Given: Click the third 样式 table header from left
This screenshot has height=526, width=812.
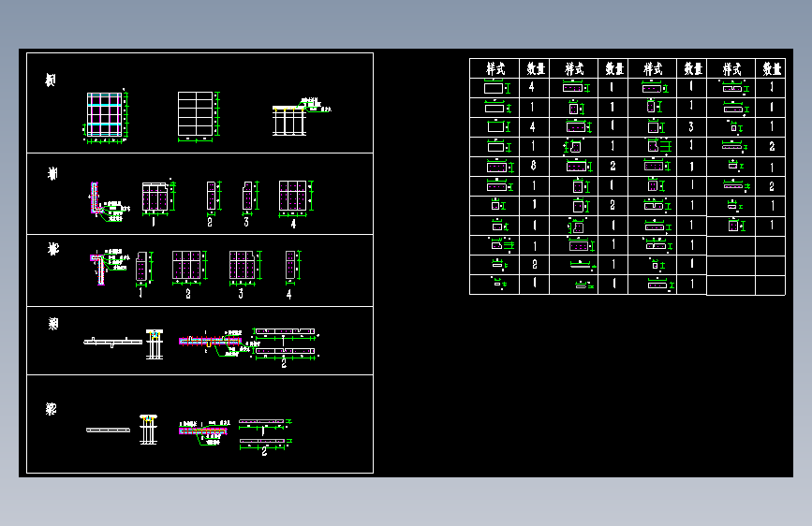Looking at the screenshot, I should click(x=653, y=68).
